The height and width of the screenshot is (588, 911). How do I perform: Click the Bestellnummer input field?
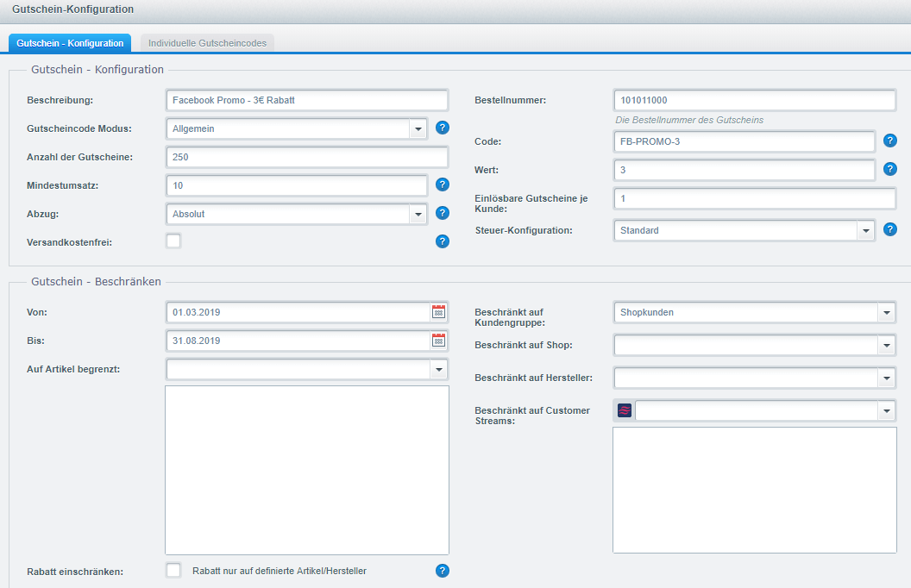[x=755, y=100]
